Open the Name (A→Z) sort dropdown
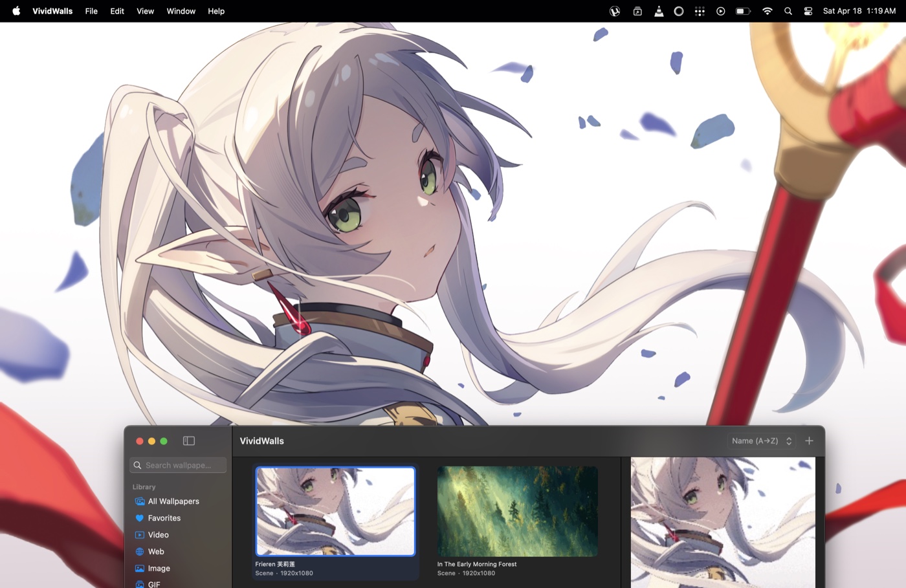Viewport: 906px width, 588px height. (761, 441)
